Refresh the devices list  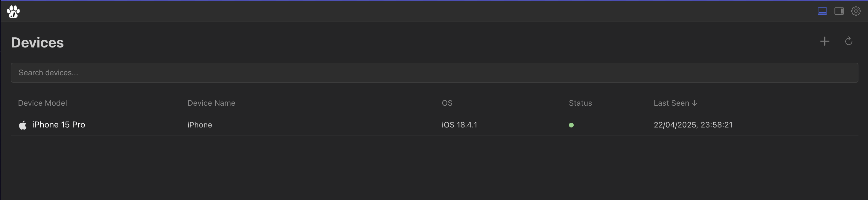tap(849, 41)
